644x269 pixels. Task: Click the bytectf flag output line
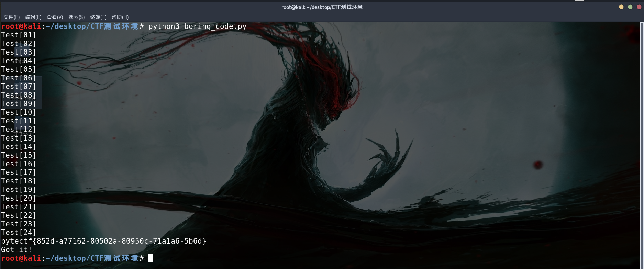tap(103, 241)
